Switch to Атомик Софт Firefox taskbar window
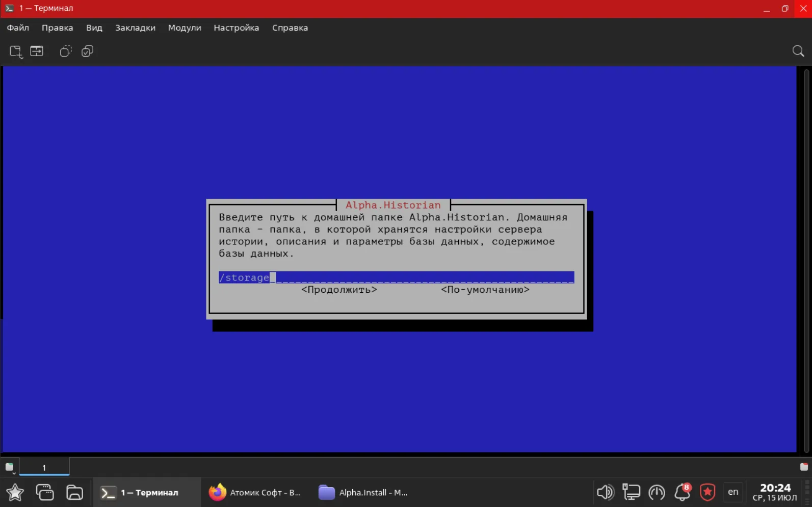Screen dimensions: 812x507 point(255,492)
